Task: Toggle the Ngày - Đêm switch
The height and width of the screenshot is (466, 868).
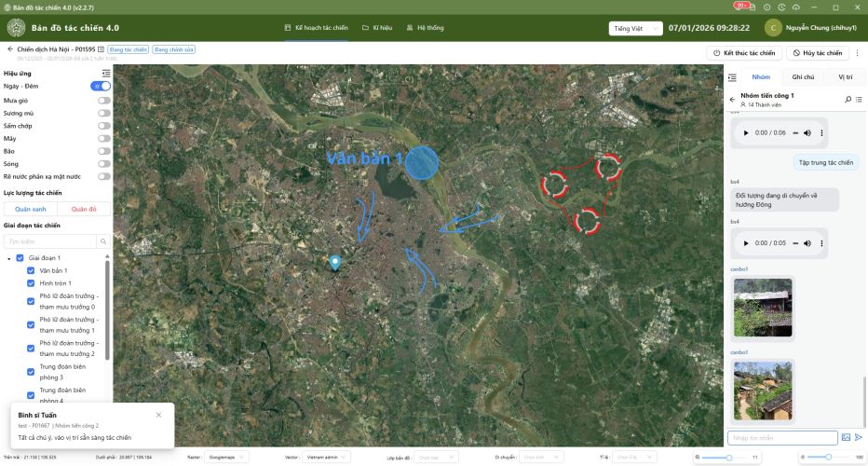Action: (102, 86)
